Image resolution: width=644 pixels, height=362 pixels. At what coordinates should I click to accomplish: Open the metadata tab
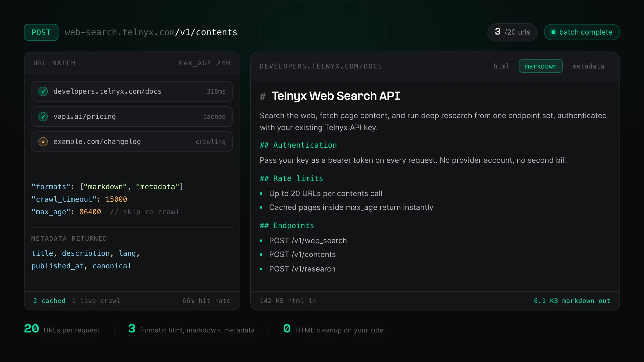coord(588,66)
